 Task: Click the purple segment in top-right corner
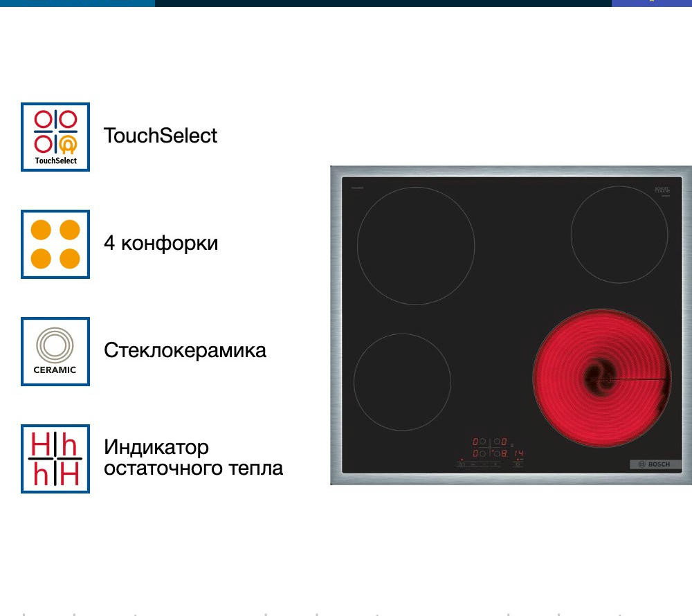point(651,3)
